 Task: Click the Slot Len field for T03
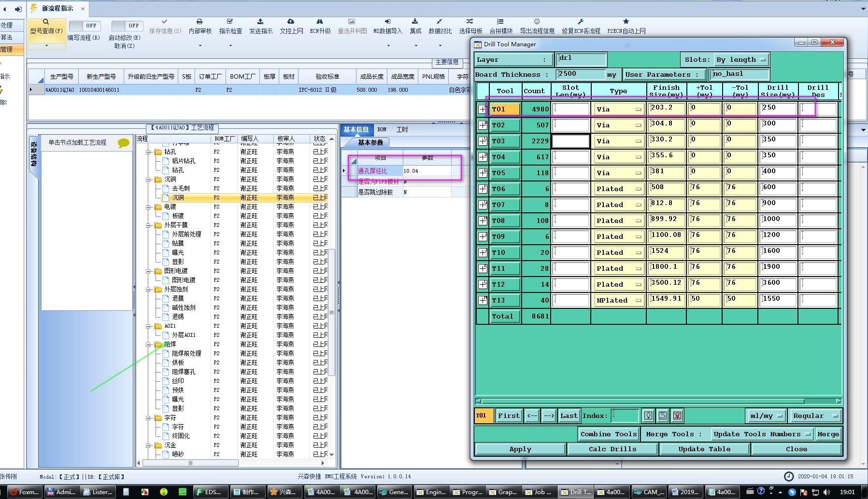(571, 141)
